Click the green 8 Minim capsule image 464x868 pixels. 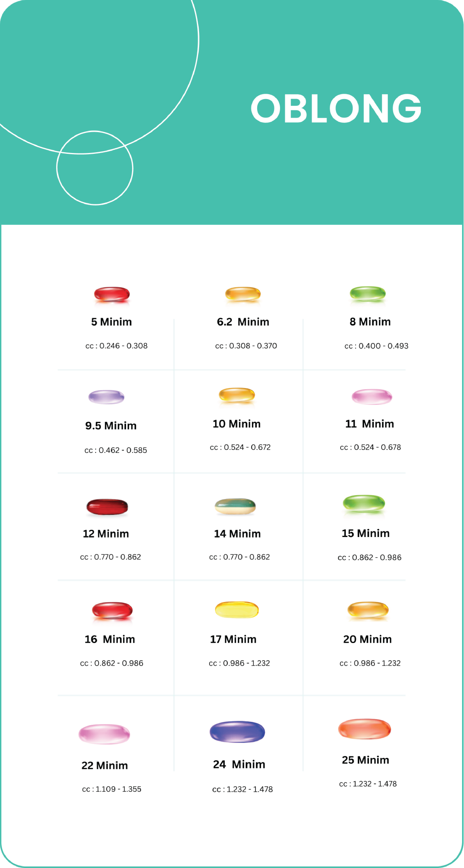pyautogui.click(x=368, y=293)
